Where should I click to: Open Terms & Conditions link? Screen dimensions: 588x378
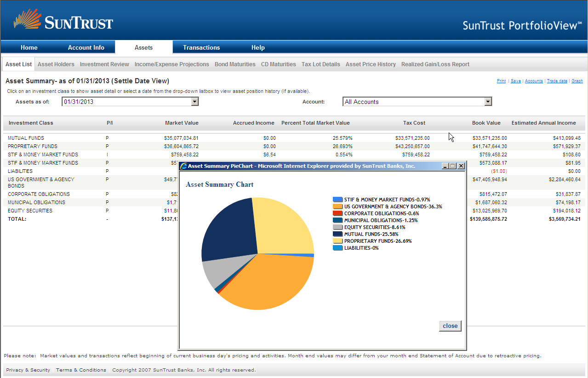[x=81, y=370]
